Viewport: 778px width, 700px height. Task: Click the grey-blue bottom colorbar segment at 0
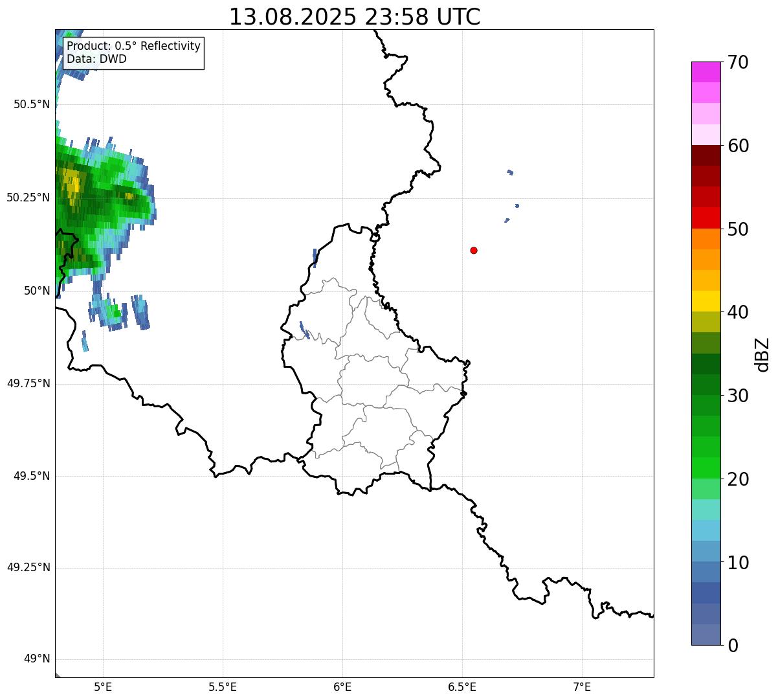click(x=706, y=635)
